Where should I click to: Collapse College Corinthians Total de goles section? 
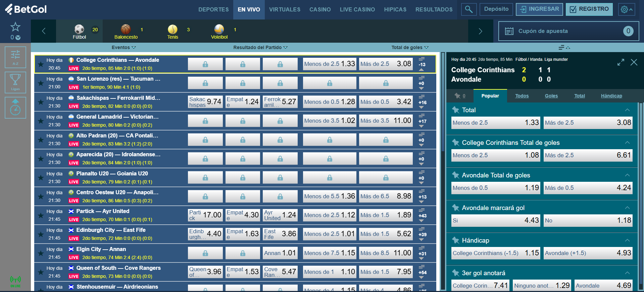pos(627,142)
